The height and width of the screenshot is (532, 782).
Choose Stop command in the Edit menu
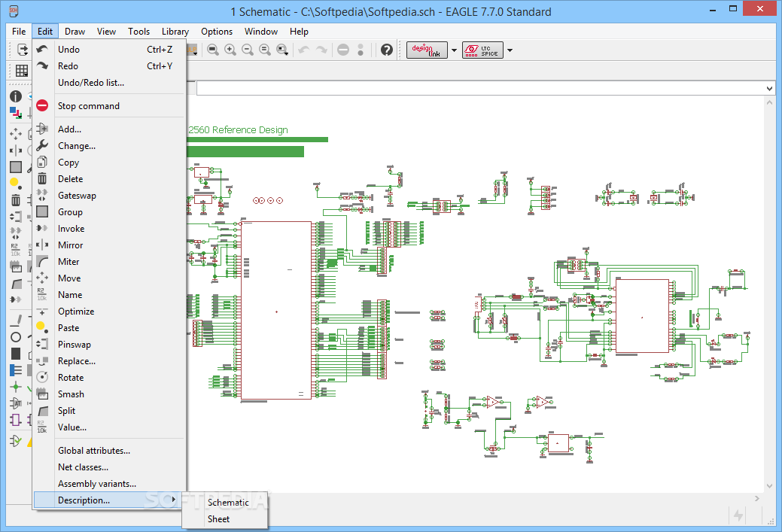coord(109,105)
